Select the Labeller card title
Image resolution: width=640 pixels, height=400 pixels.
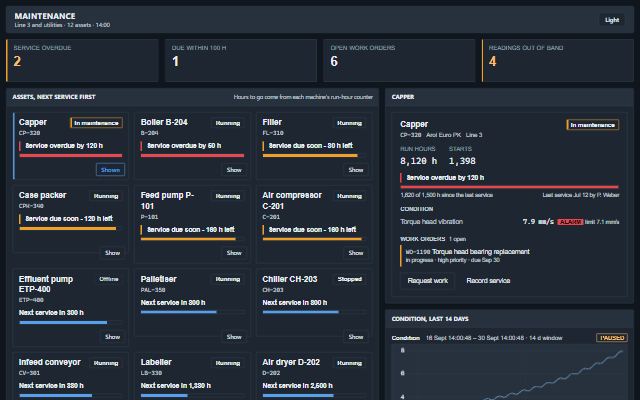pos(156,362)
